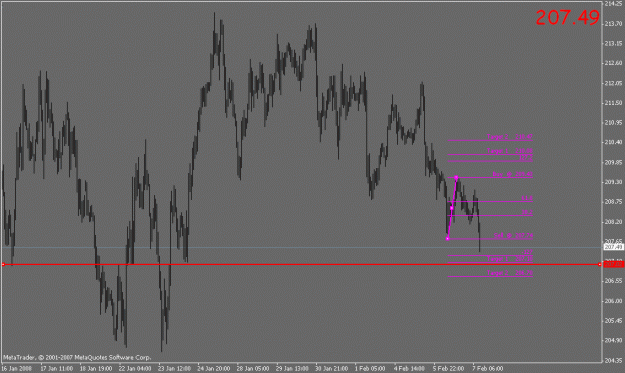Click the large red 207.49 price display
This screenshot has height=373, width=625.
567,18
